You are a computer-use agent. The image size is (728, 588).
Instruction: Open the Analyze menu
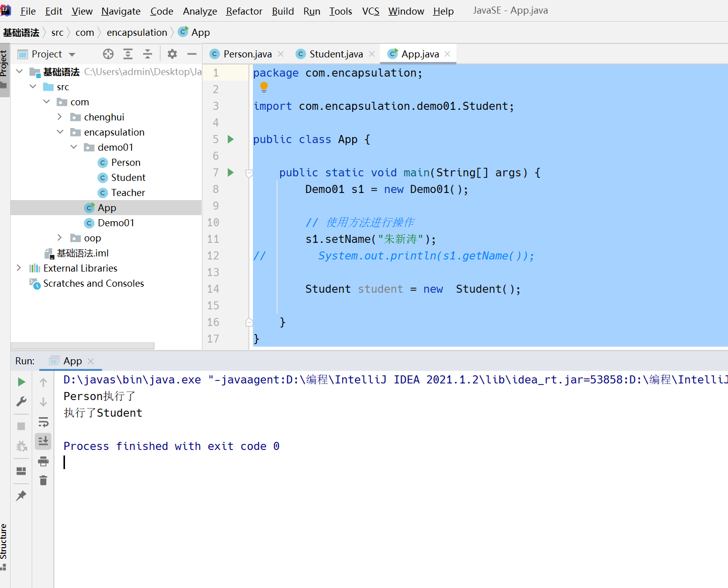[x=200, y=11]
